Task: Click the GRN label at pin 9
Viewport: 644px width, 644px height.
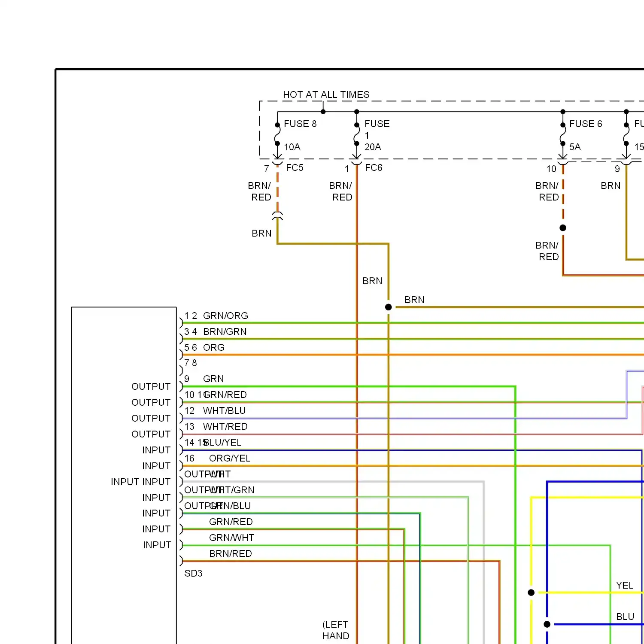Action: pyautogui.click(x=213, y=379)
